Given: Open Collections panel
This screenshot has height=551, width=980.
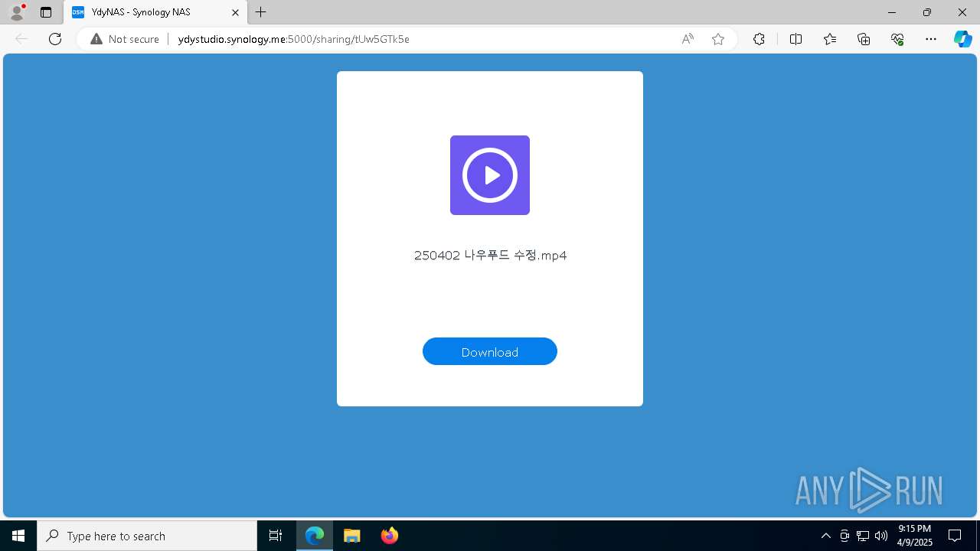Looking at the screenshot, I should pos(864,39).
